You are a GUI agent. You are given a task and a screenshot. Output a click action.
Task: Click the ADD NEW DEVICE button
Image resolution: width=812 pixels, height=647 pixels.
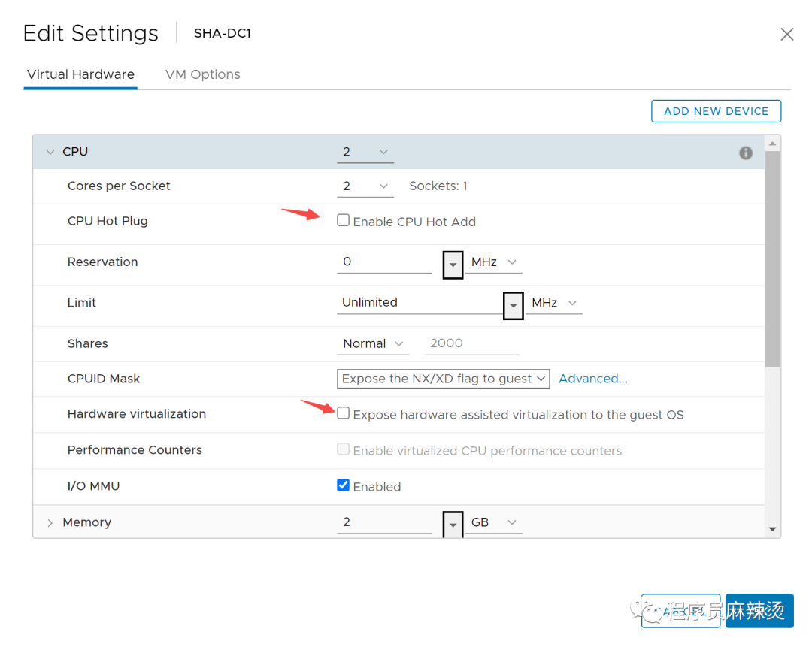coord(716,111)
